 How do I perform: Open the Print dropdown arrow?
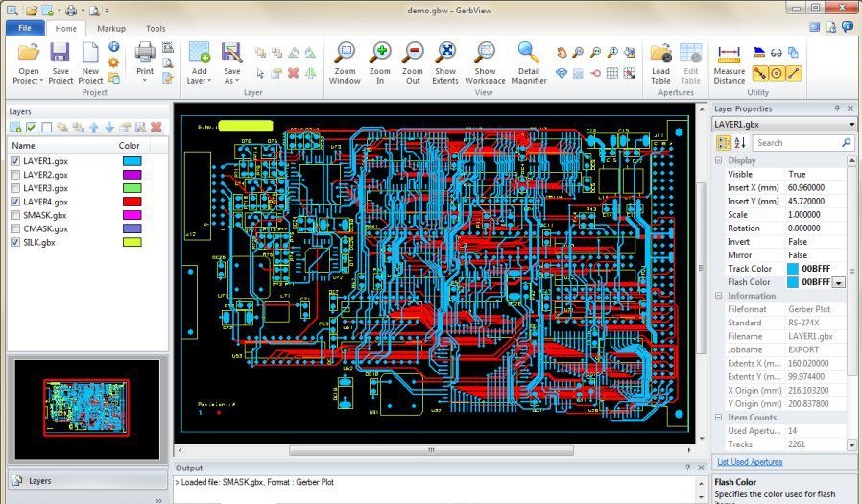[145, 81]
